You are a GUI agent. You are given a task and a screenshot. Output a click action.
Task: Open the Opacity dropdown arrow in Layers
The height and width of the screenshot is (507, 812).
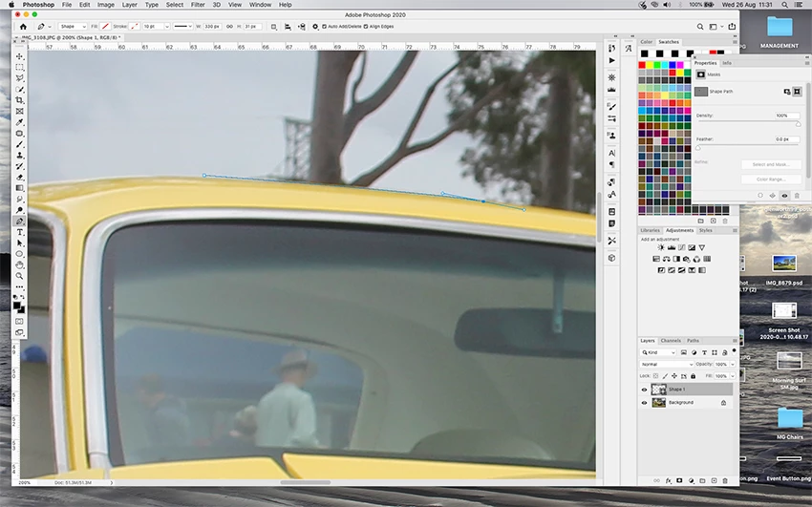point(733,364)
